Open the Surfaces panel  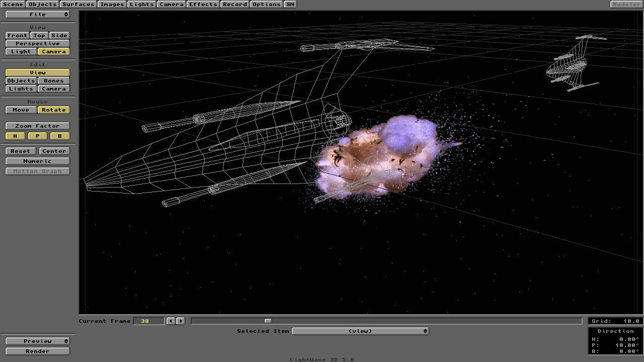coord(78,4)
